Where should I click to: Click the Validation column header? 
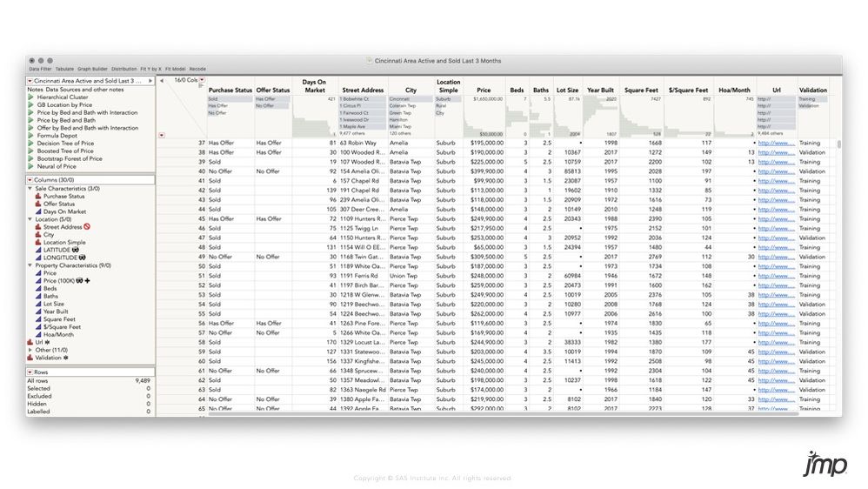[812, 90]
